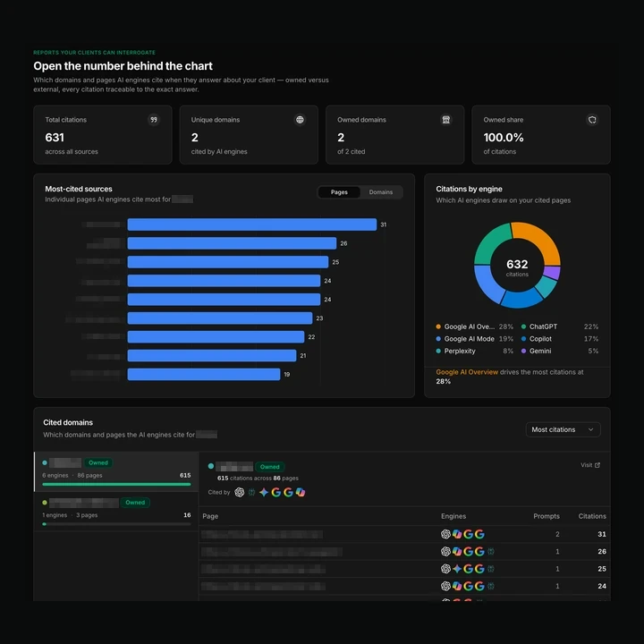The image size is (644, 644).
Task: Click the Gemini sparkle icon in Cited by row
Action: pyautogui.click(x=264, y=492)
